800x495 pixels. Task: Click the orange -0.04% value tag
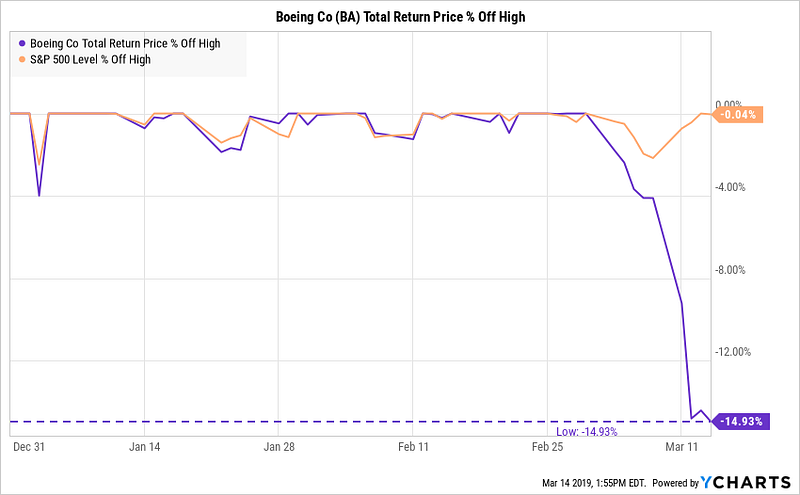click(x=737, y=115)
